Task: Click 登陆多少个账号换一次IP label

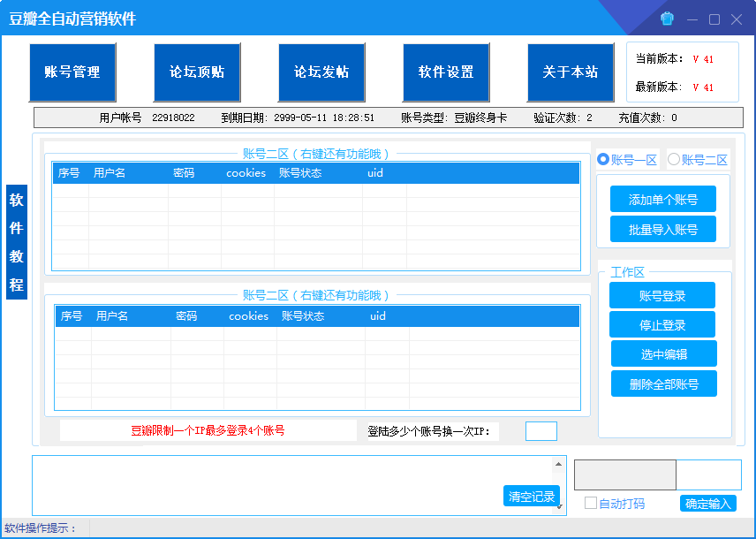Action: (428, 431)
